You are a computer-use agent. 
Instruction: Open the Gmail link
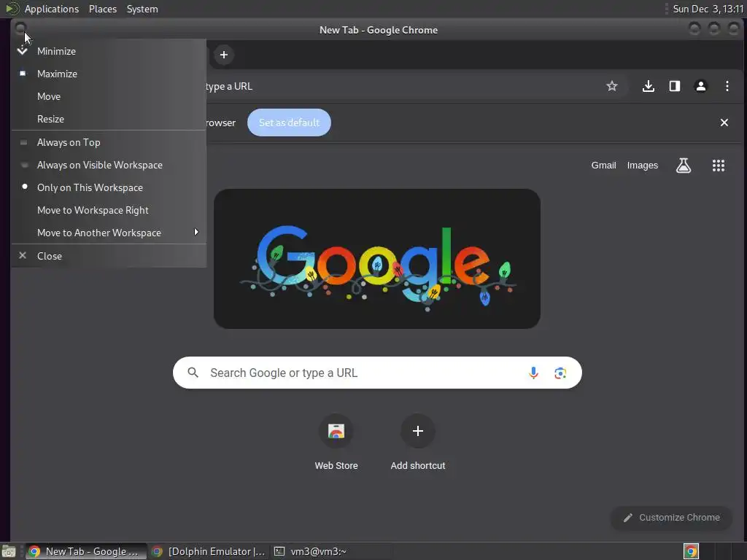point(603,166)
